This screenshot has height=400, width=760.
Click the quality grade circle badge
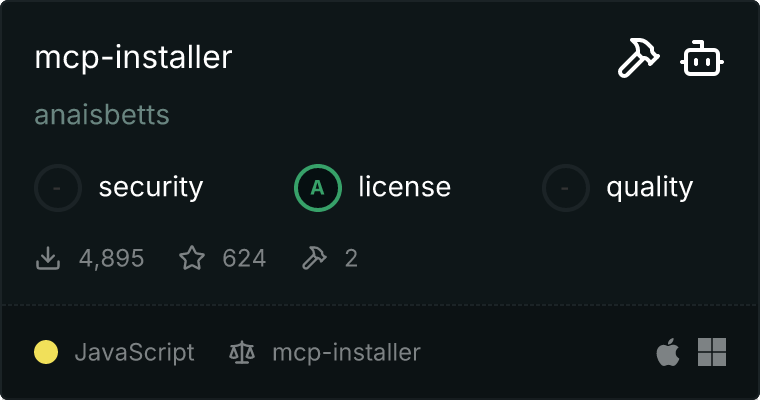[x=566, y=188]
